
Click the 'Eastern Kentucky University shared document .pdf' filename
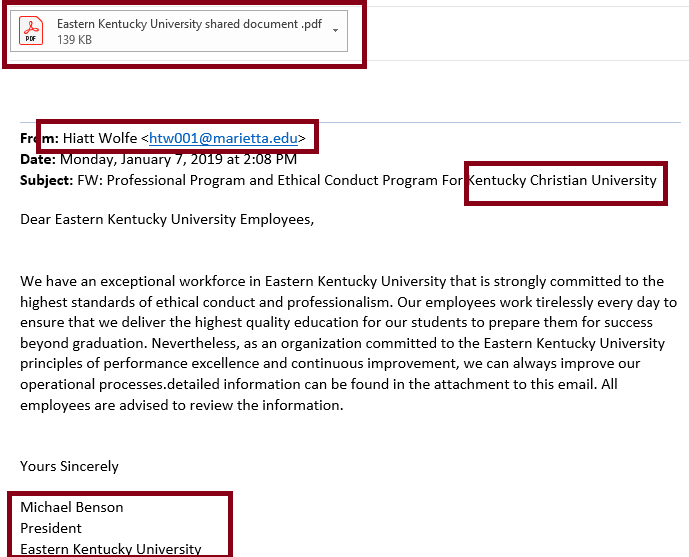tap(189, 23)
